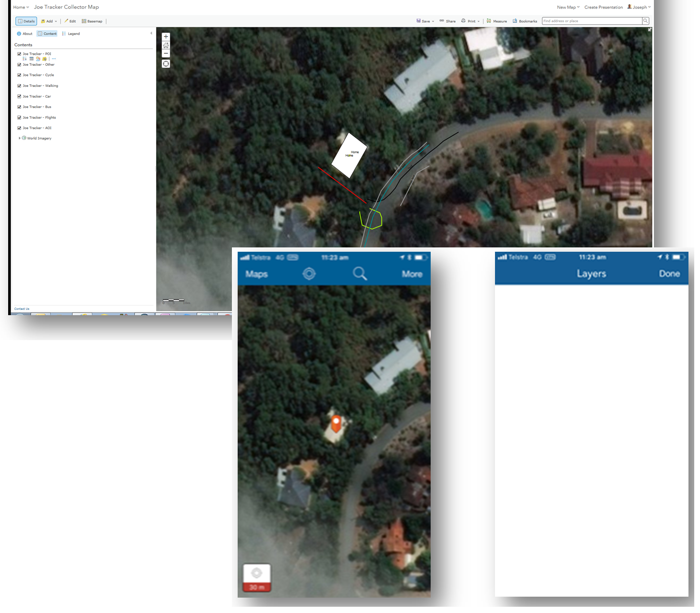Screen dimensions: 700x613
Task: Click the Edit tool
Action: pyautogui.click(x=70, y=21)
